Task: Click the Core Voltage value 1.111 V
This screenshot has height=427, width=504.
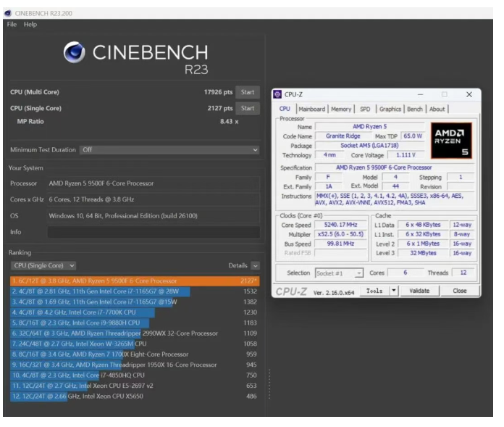Action: point(406,155)
